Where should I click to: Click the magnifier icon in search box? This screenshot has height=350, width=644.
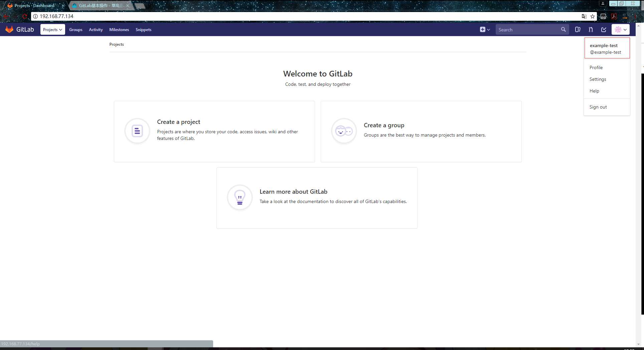pos(563,29)
